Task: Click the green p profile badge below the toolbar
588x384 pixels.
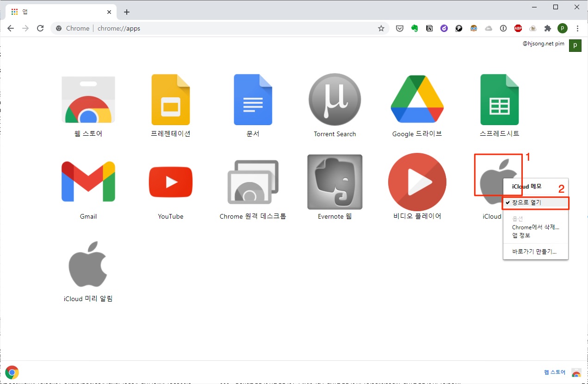Action: [575, 45]
